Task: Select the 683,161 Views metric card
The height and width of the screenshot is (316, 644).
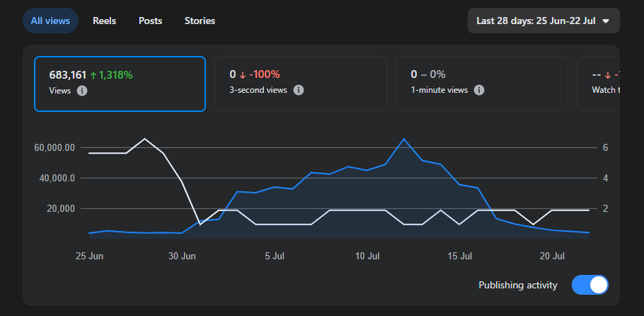Action: (120, 84)
